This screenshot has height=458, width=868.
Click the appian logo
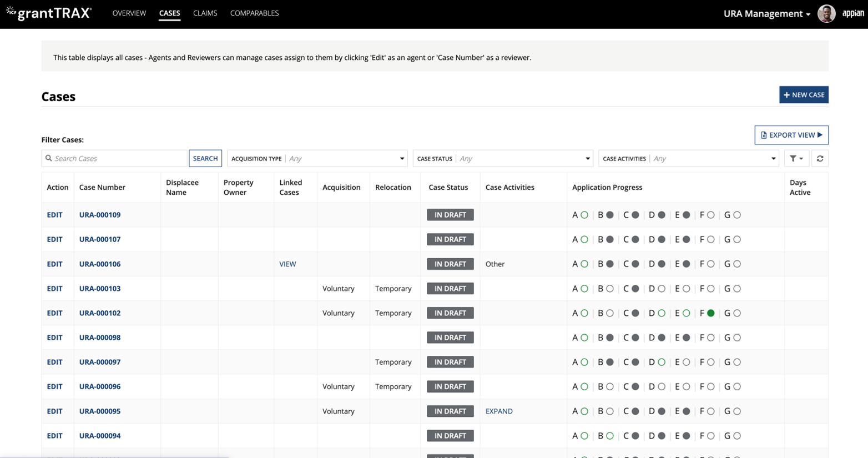(x=853, y=13)
